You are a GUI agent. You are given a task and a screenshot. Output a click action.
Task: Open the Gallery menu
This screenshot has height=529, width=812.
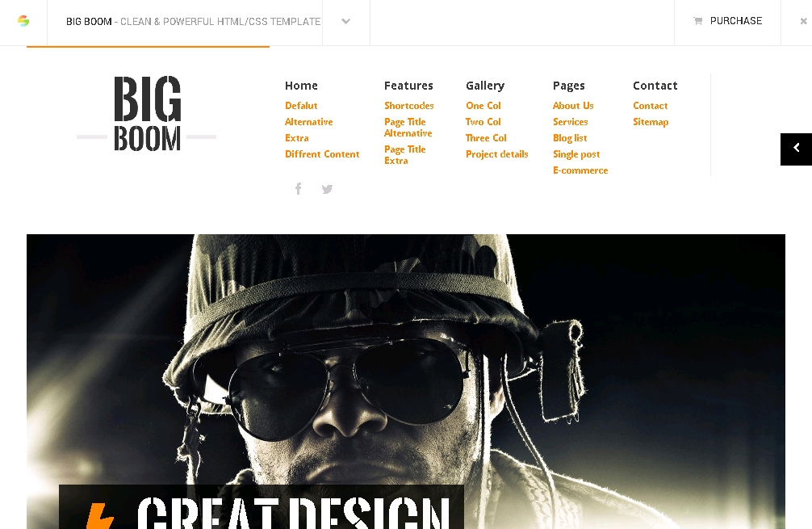tap(484, 86)
